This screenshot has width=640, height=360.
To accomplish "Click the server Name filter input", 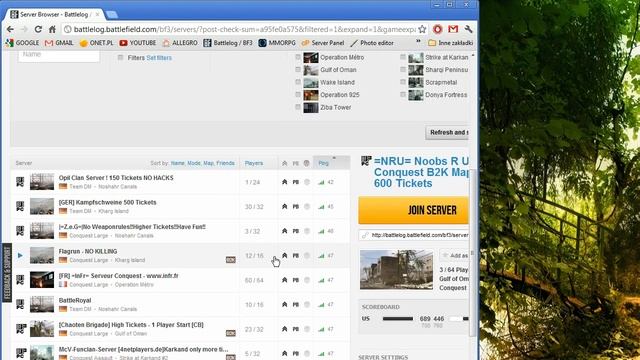I will click(x=59, y=56).
